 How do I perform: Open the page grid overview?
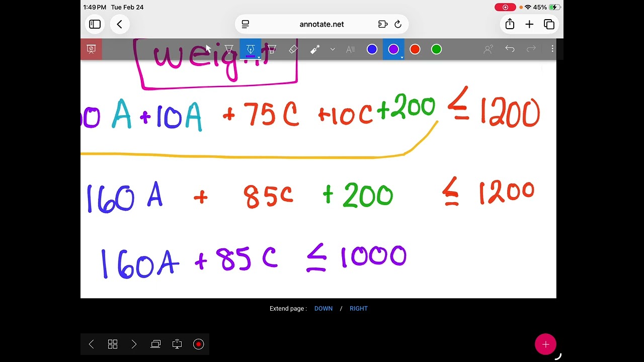click(113, 344)
